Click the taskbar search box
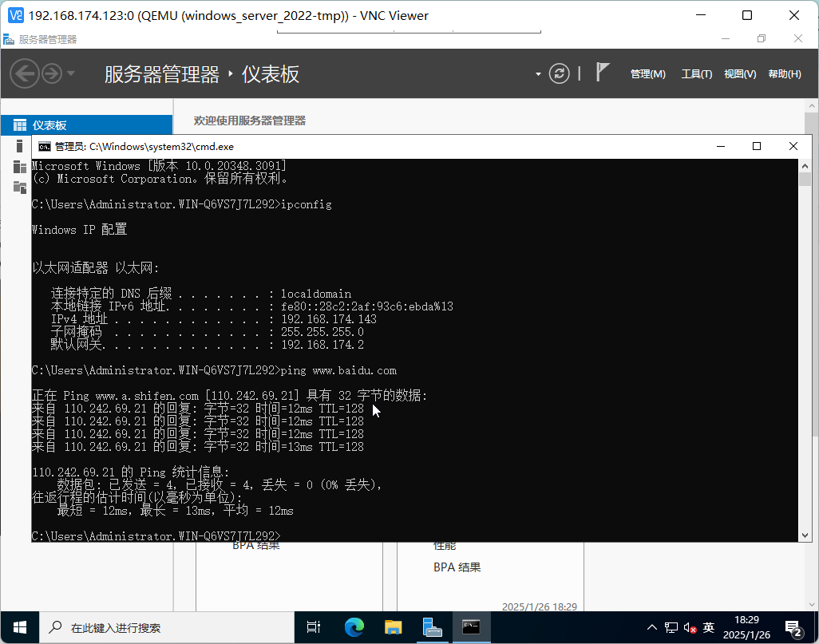The image size is (819, 644). pyautogui.click(x=167, y=627)
